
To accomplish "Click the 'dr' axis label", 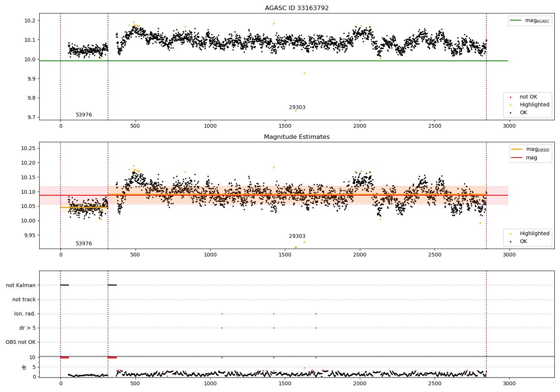I will pos(24,367).
